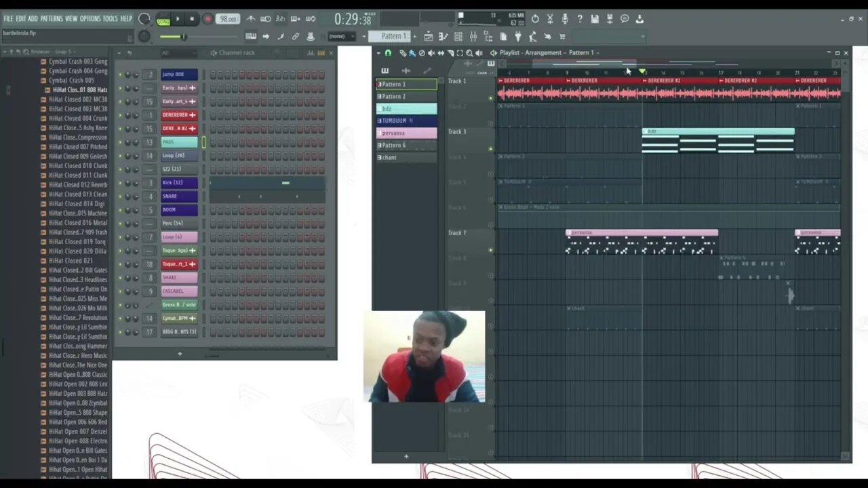Click the undo history icon
This screenshot has height=488, width=868.
[x=535, y=19]
